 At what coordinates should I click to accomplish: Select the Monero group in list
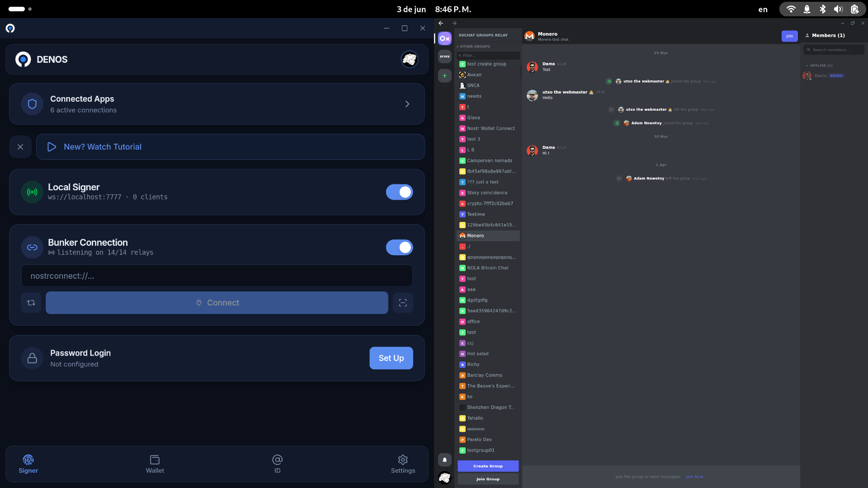point(488,235)
